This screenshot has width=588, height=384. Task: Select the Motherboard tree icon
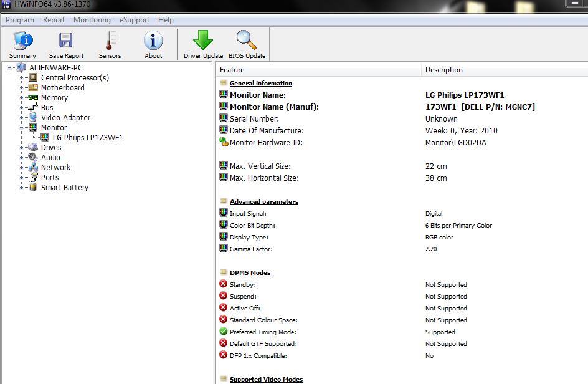click(33, 87)
